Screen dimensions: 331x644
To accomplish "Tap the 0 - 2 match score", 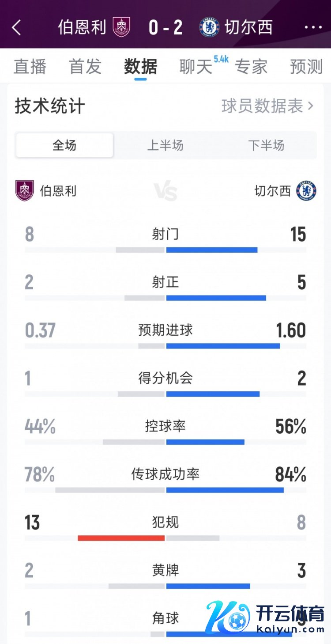I will coord(165,27).
